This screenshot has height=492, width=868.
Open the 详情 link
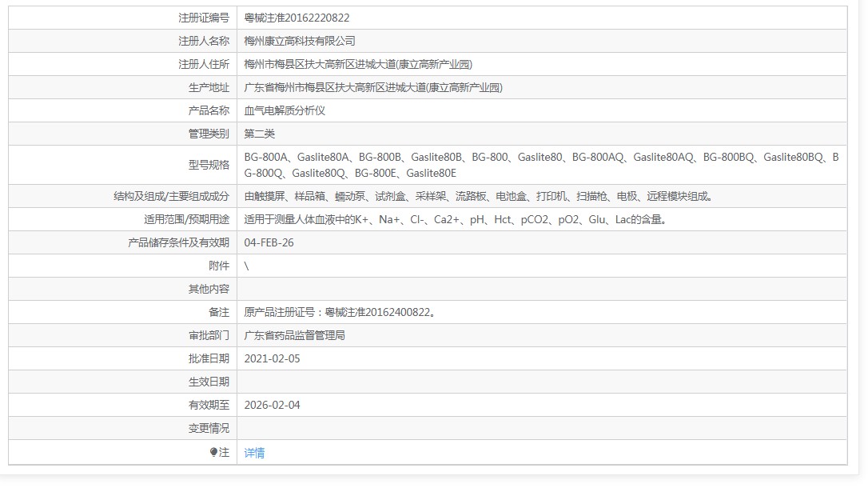[254, 453]
